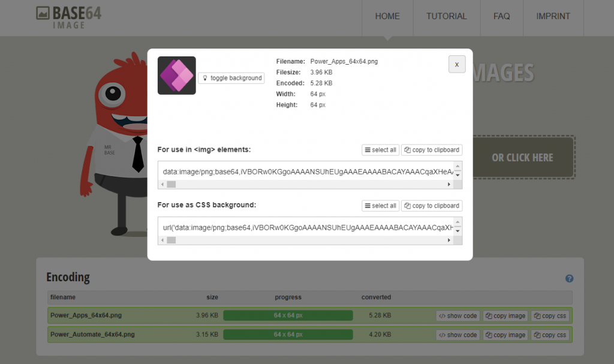Click the Power_Apps_64x64.png progress bar
The width and height of the screenshot is (614, 364).
coord(288,315)
